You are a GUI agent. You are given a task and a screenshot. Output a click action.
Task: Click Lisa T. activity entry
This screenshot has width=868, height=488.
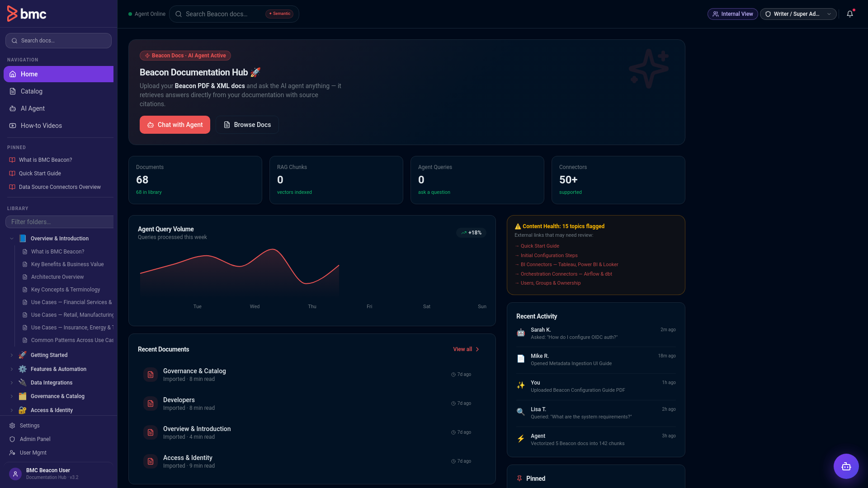596,413
